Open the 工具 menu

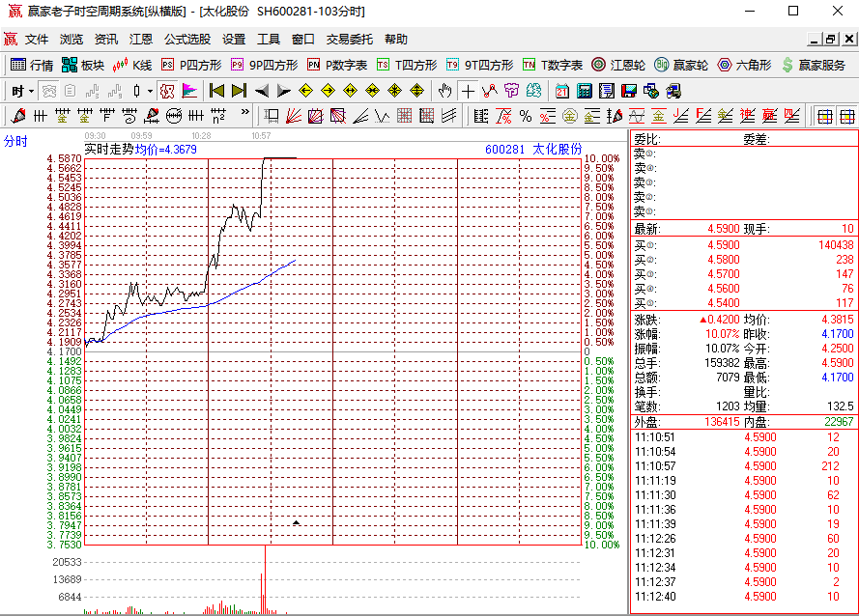point(269,40)
